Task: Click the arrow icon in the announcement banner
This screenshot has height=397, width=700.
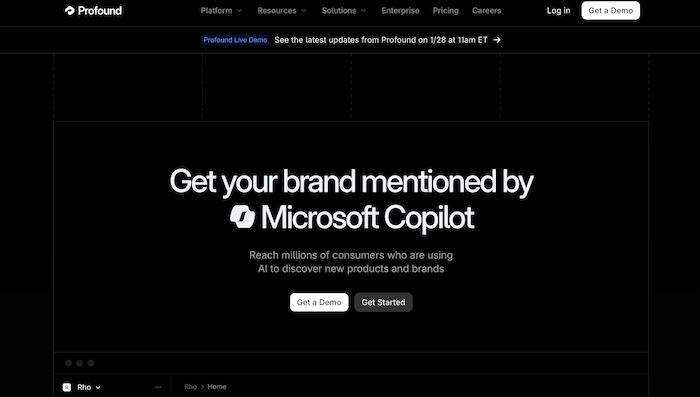Action: [497, 40]
